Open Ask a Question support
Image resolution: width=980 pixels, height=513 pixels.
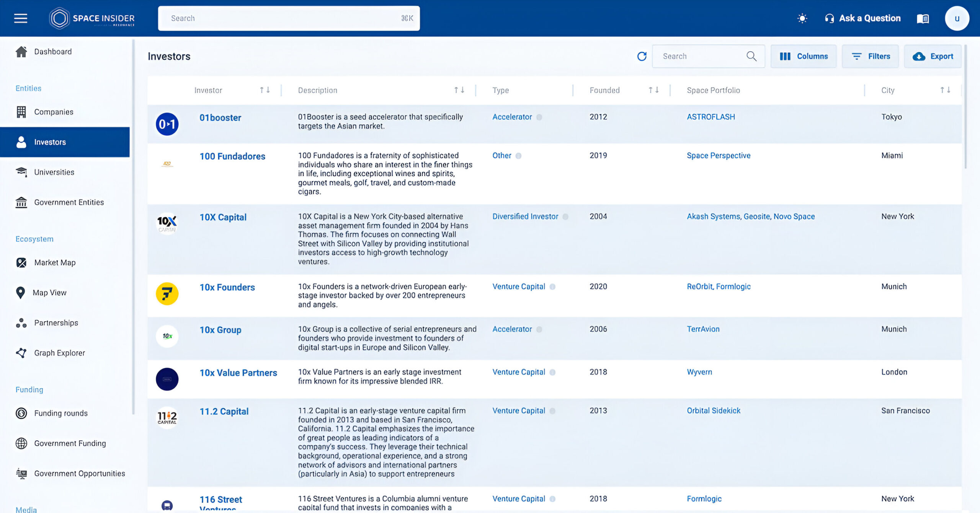(863, 18)
